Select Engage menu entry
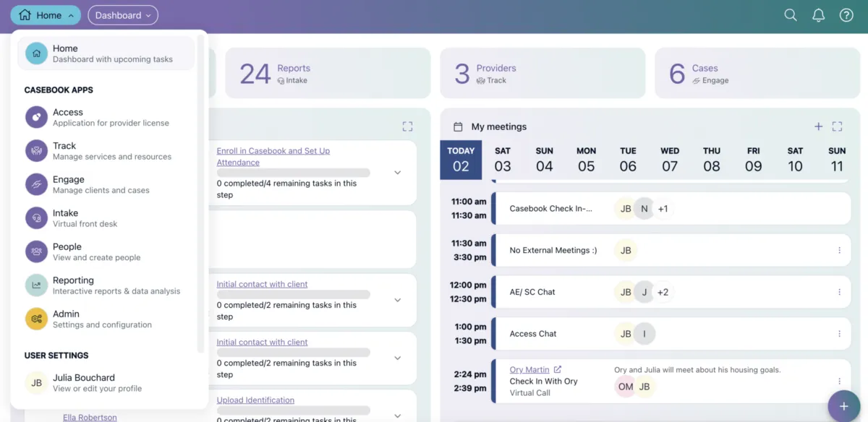 point(106,184)
